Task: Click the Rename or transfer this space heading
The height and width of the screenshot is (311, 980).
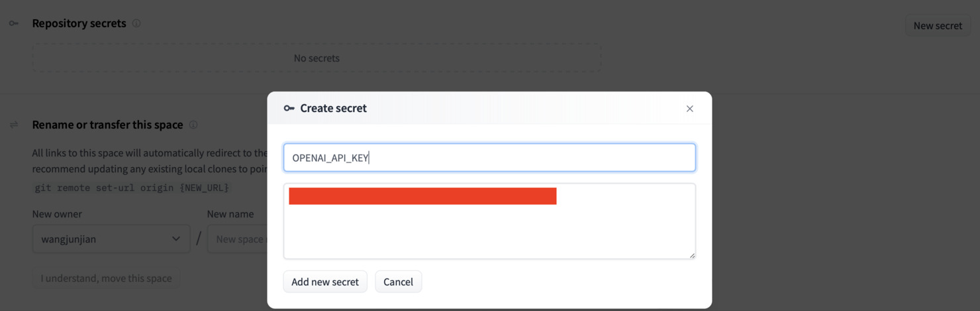Action: [x=107, y=125]
